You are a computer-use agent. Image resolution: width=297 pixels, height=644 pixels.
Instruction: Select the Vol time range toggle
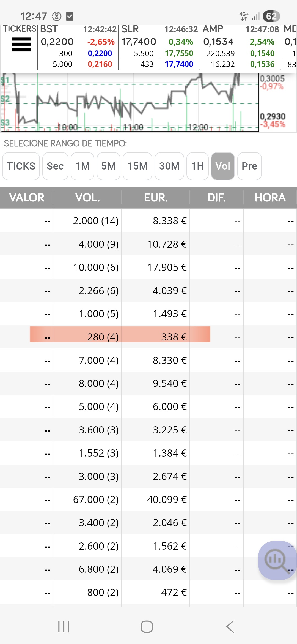click(x=223, y=166)
